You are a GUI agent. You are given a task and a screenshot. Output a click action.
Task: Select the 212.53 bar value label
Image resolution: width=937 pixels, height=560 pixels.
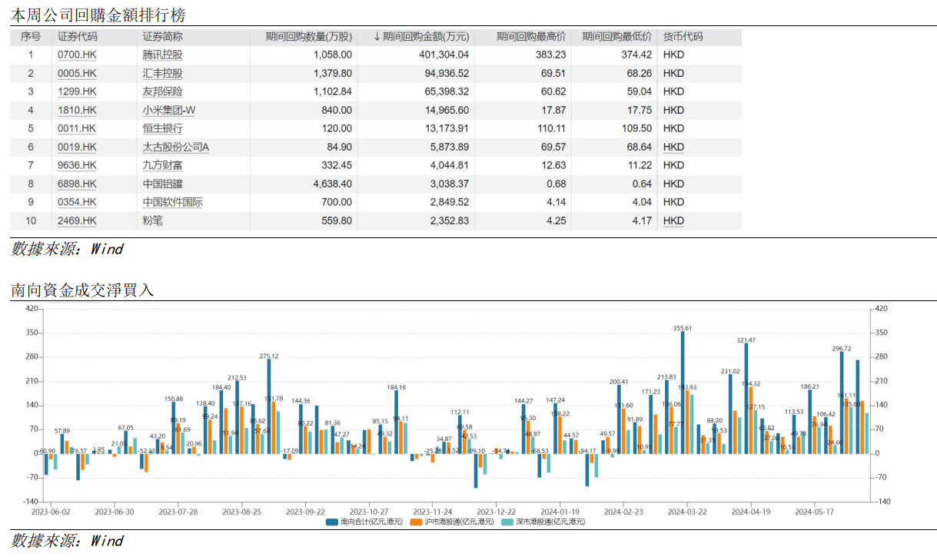pos(238,377)
